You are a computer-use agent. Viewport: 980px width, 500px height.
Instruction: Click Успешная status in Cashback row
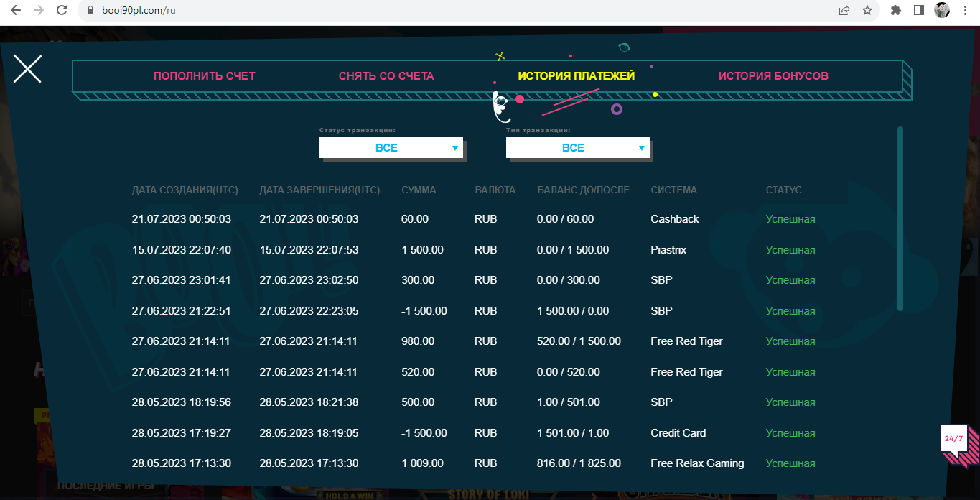pyautogui.click(x=790, y=219)
